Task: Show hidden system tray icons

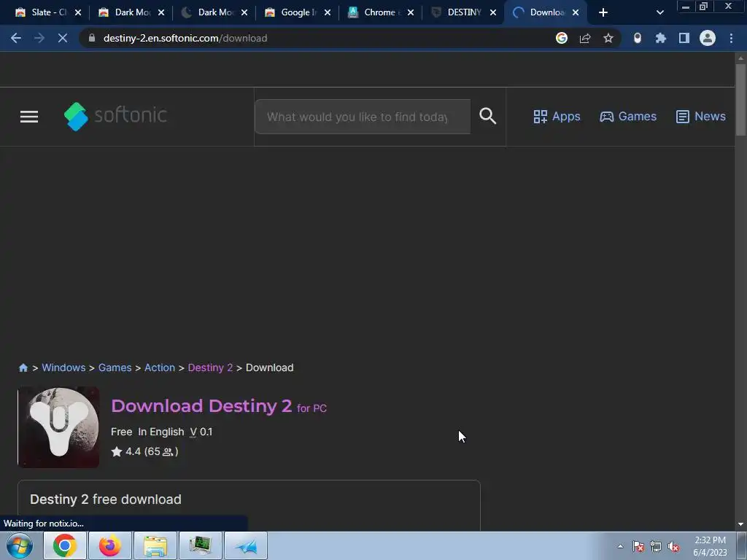Action: coord(620,546)
